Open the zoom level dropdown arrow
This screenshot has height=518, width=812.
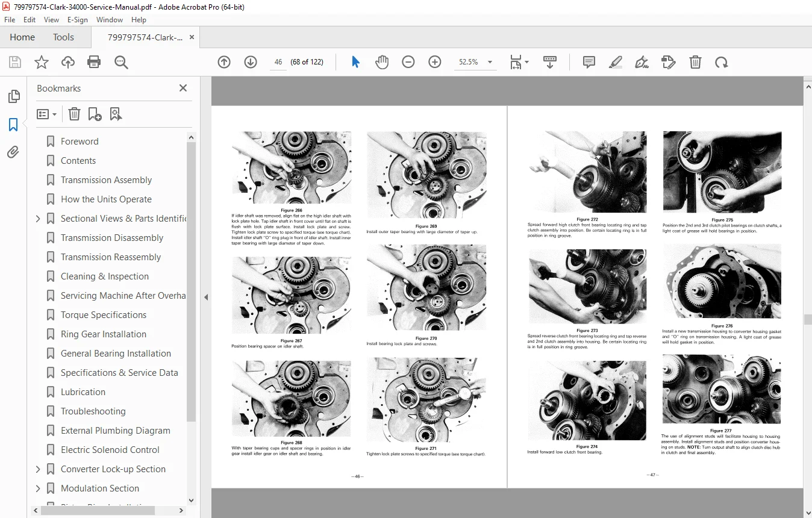tap(490, 62)
